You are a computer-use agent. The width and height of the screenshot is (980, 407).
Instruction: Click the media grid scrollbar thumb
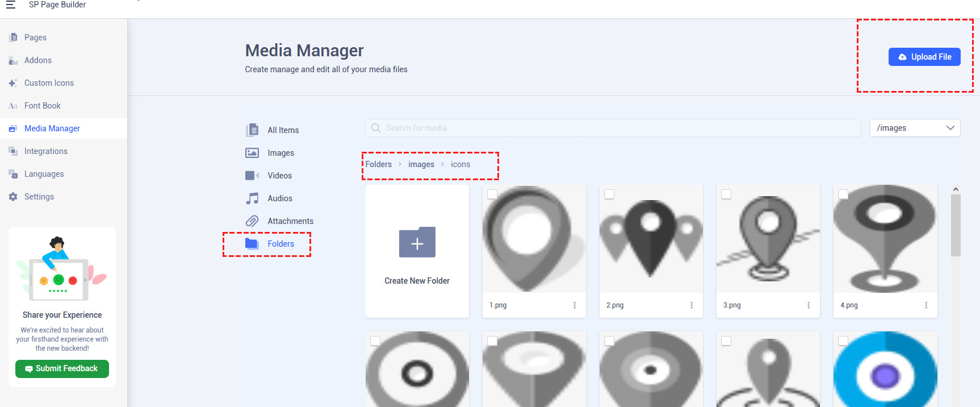tap(956, 226)
